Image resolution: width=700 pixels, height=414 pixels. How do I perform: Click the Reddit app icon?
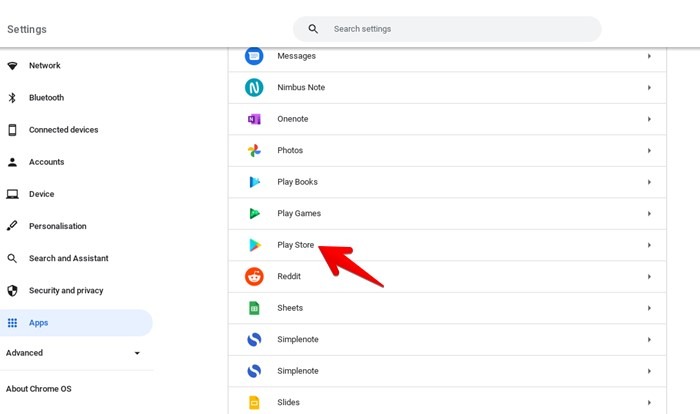(x=254, y=276)
